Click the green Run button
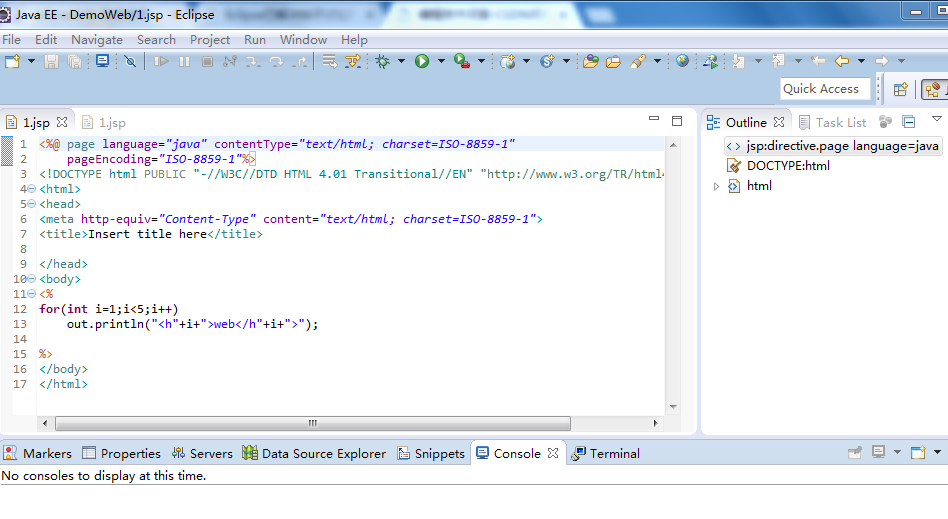948x519 pixels. [x=422, y=61]
